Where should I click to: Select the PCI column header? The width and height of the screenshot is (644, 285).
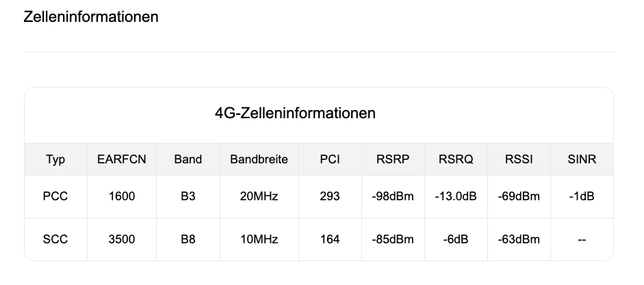(x=330, y=159)
